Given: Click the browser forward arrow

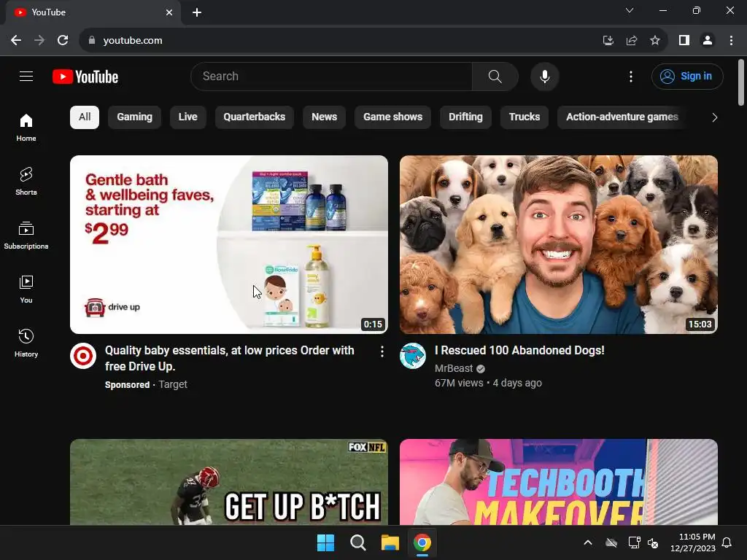Looking at the screenshot, I should pyautogui.click(x=39, y=41).
